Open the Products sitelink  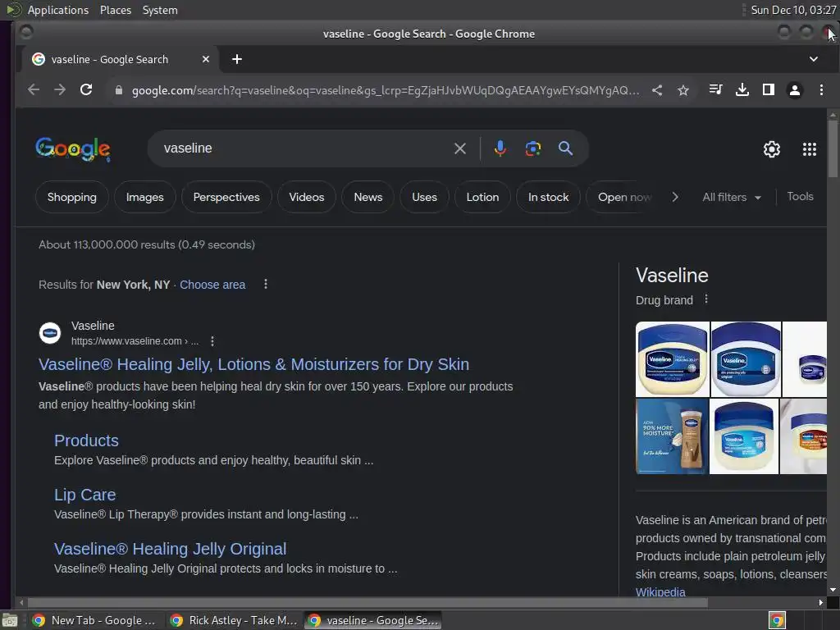pyautogui.click(x=86, y=441)
